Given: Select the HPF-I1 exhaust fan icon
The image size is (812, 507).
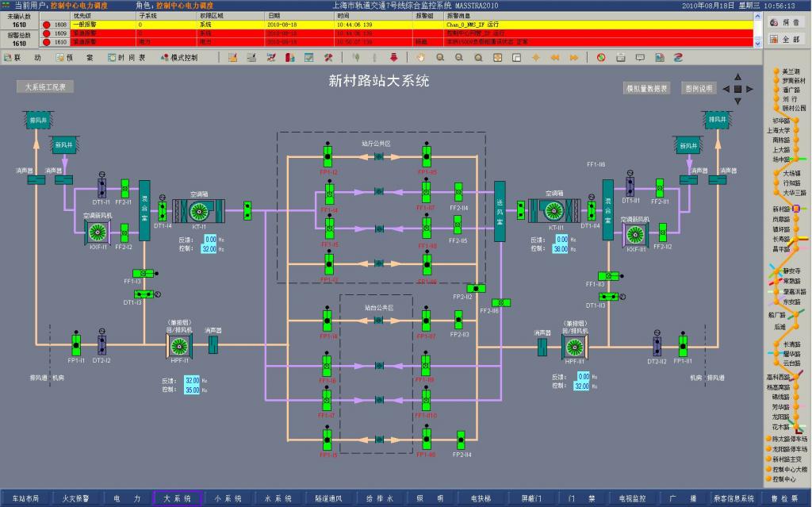Looking at the screenshot, I should pyautogui.click(x=179, y=346).
